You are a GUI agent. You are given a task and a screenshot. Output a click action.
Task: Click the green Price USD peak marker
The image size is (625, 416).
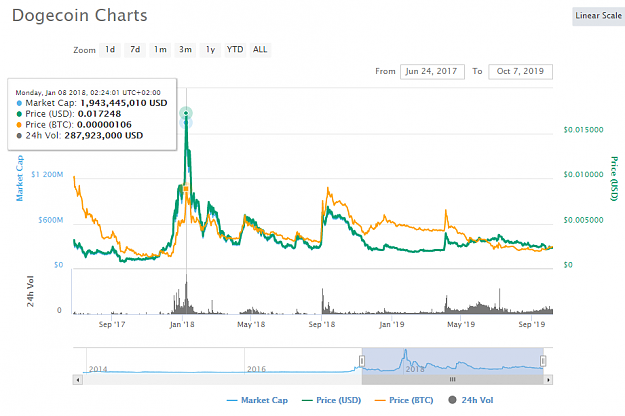click(x=186, y=113)
